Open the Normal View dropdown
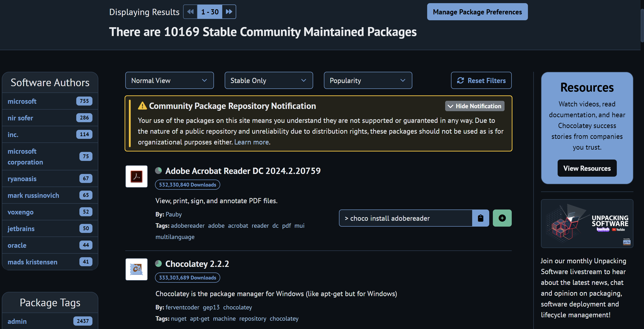644x329 pixels. click(x=169, y=81)
